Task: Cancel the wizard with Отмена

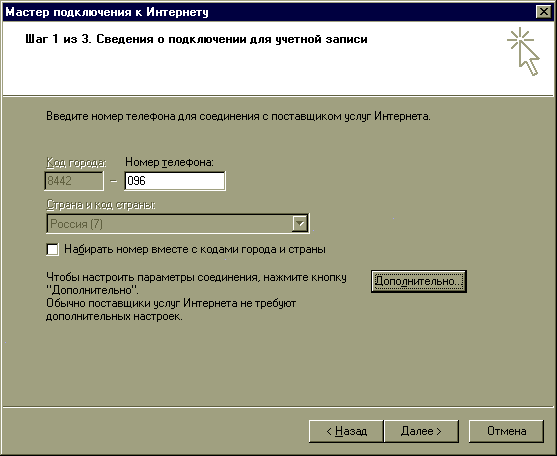Action: (x=507, y=431)
